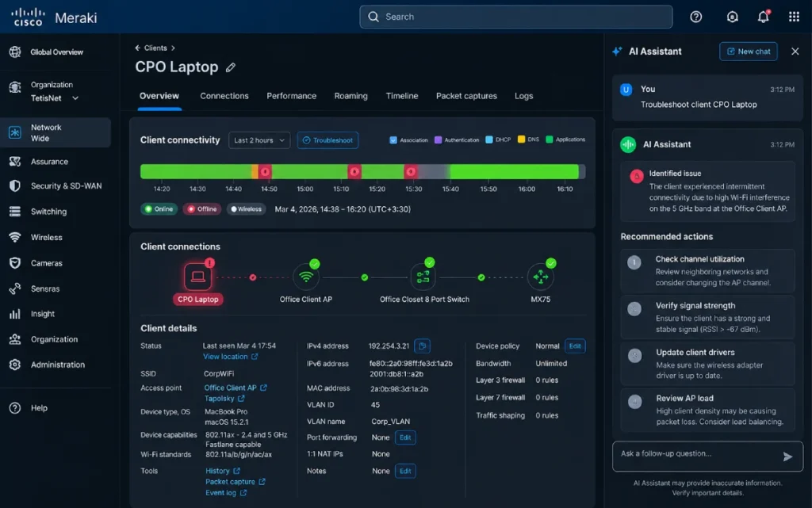This screenshot has height=508, width=812.
Task: Toggle the Applications legend checkbox
Action: (x=550, y=139)
